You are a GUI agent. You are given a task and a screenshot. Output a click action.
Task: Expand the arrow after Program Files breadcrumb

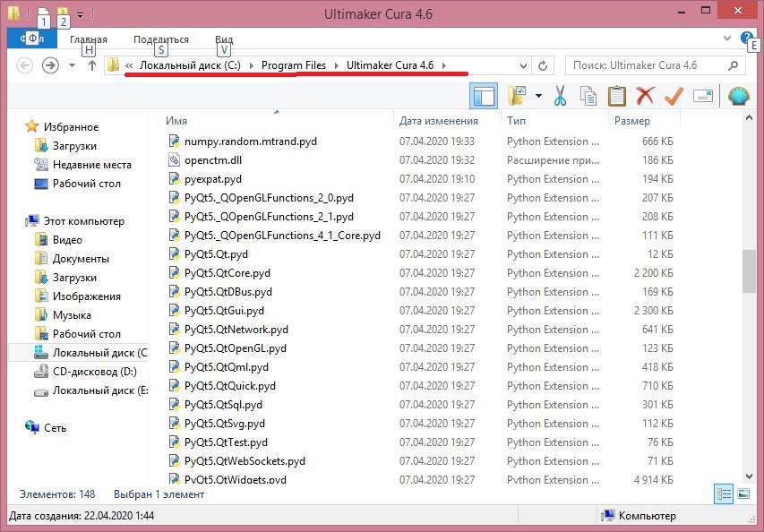coord(336,65)
